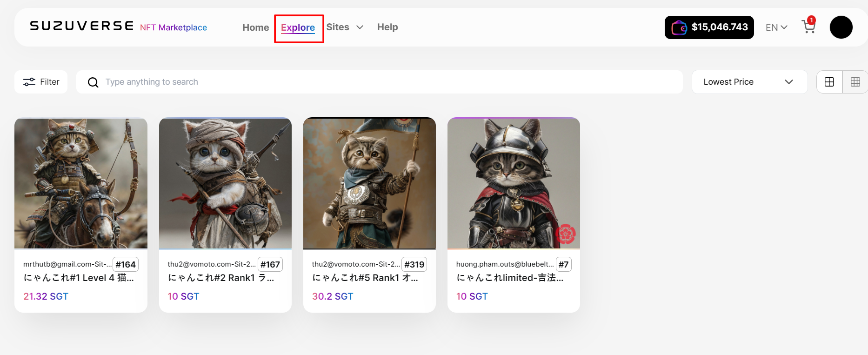Click the Filter sliders icon
Image resolution: width=868 pixels, height=355 pixels.
(29, 82)
